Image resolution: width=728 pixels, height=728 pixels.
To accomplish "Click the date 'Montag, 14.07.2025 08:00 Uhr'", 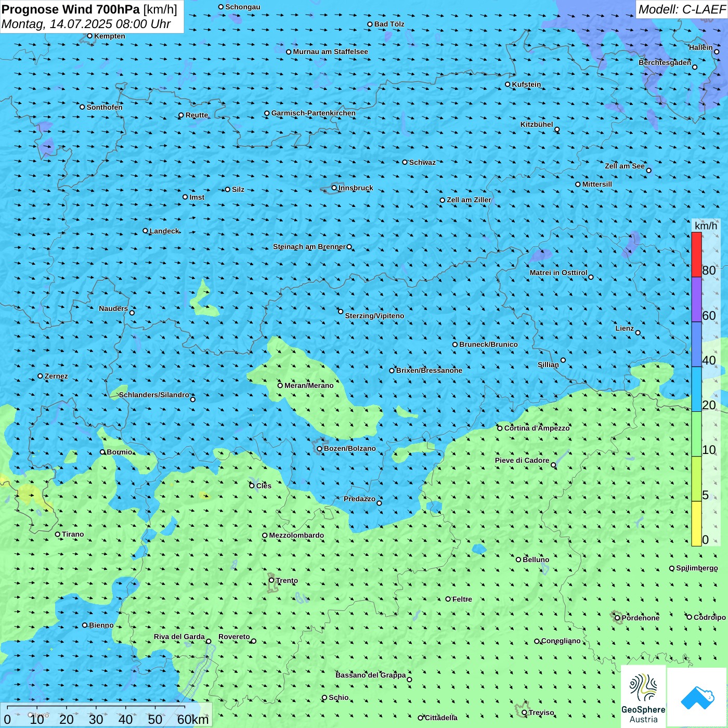I will (x=86, y=24).
